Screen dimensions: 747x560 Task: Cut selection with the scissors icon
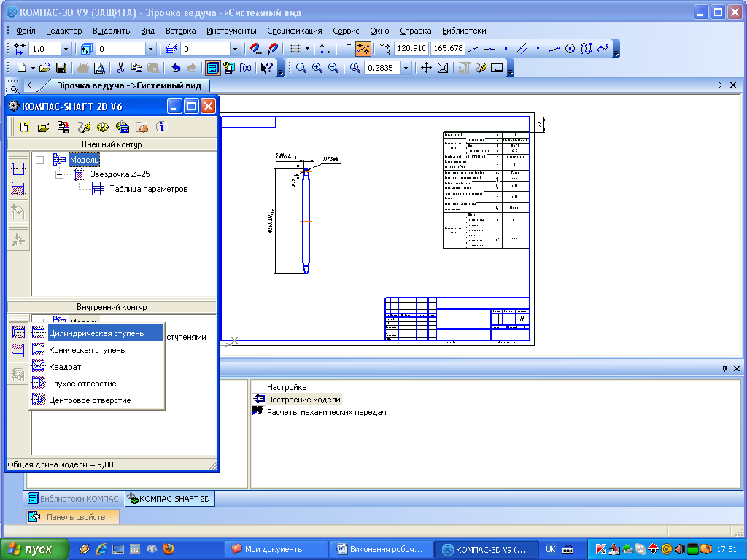120,68
